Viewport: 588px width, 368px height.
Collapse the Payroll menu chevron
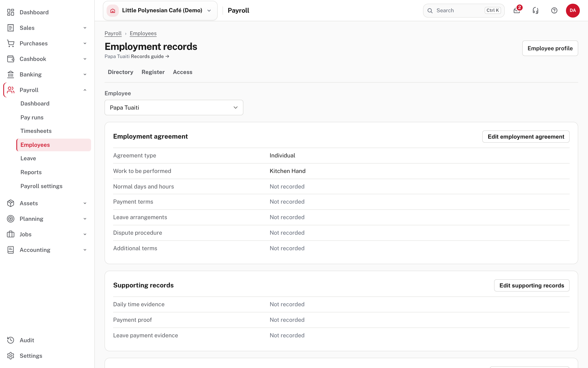click(85, 90)
